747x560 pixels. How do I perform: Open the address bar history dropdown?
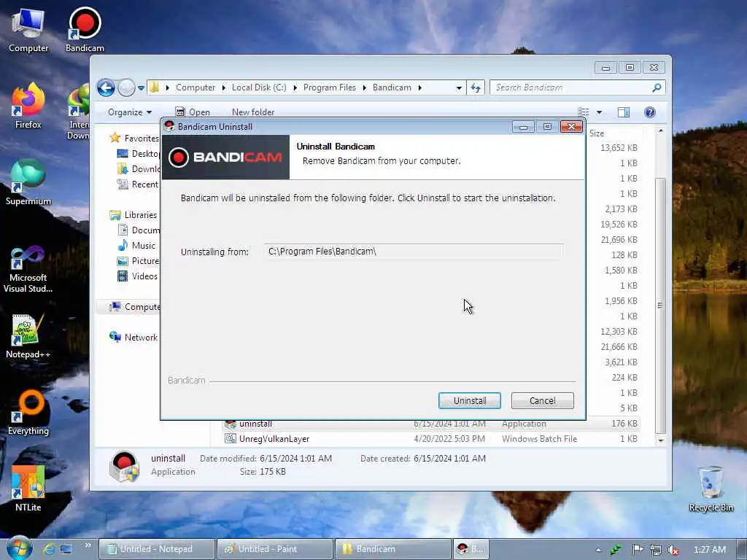click(x=459, y=87)
